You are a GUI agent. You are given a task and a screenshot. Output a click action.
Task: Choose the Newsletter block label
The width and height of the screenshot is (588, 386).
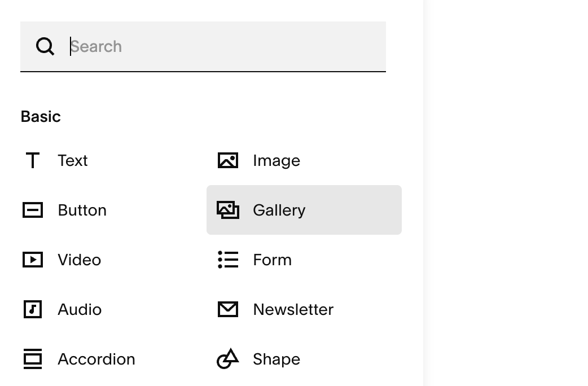tap(293, 309)
